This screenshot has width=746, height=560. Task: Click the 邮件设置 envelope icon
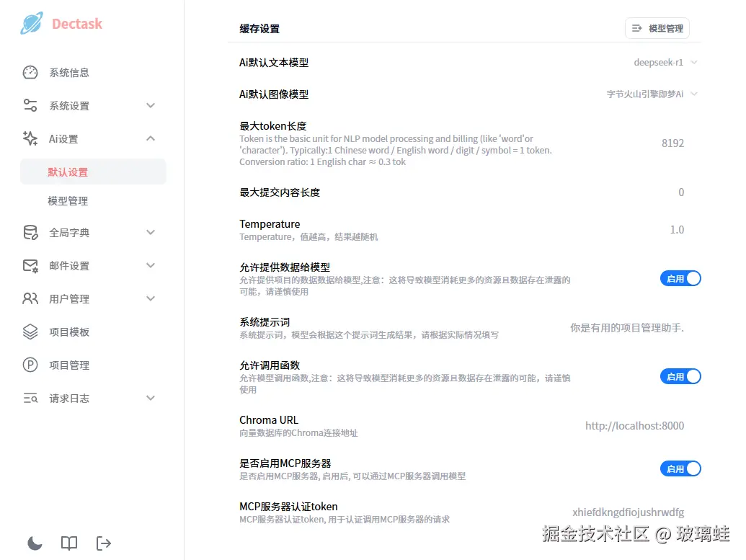(x=30, y=265)
